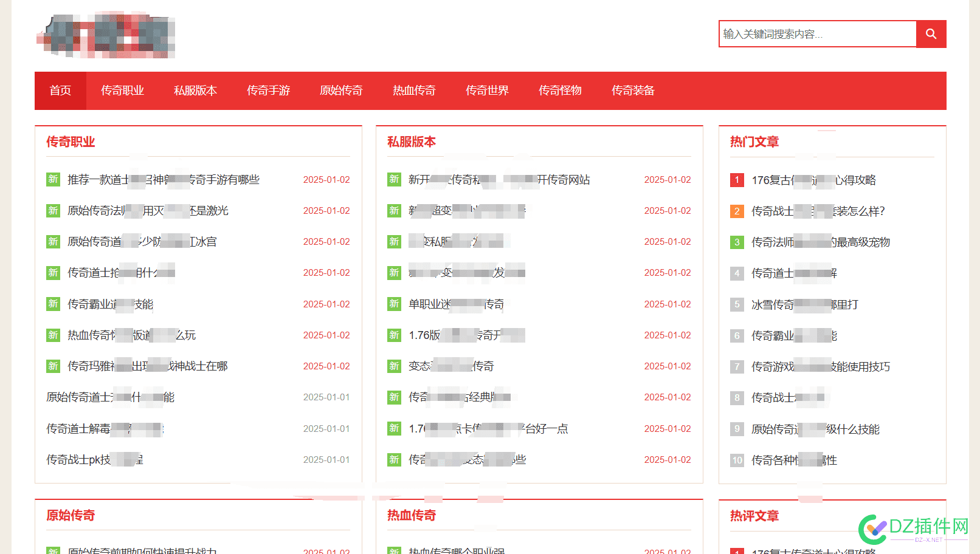980x554 pixels.
Task: Click date 2025-01-02 beside 单职业迷 article
Action: pos(668,304)
